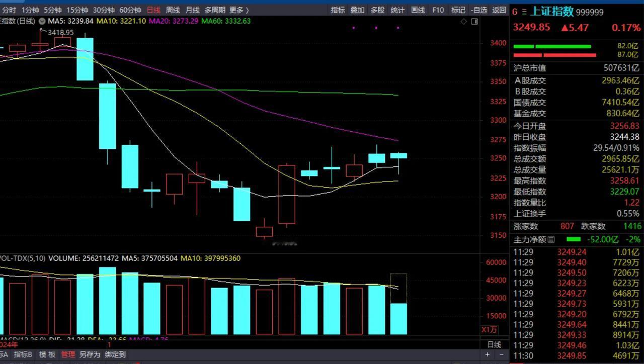Open the list menu icon beside 上证指数
Viewport: 644px width, 364px height.
(x=524, y=12)
